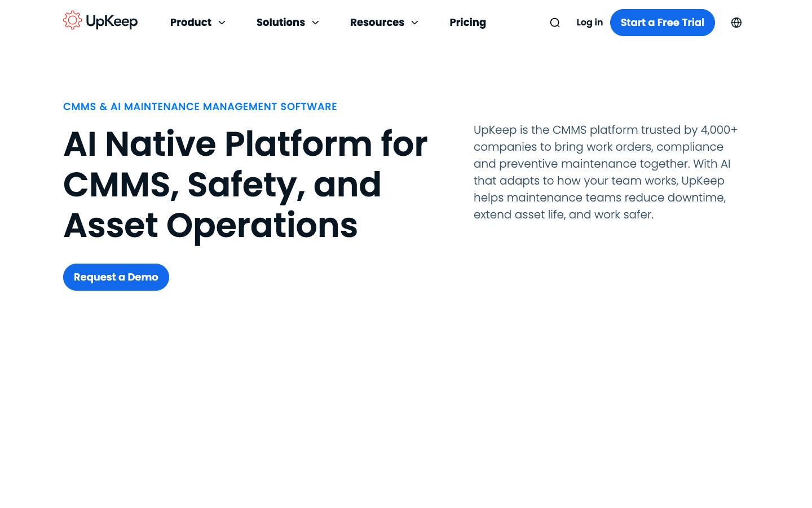Click the Log in link
Image resolution: width=812 pixels, height=508 pixels.
(x=589, y=23)
